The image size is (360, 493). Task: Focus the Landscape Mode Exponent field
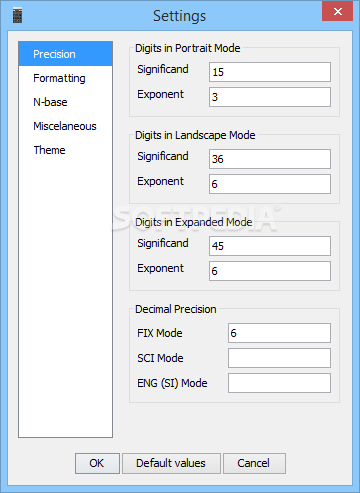click(x=270, y=184)
